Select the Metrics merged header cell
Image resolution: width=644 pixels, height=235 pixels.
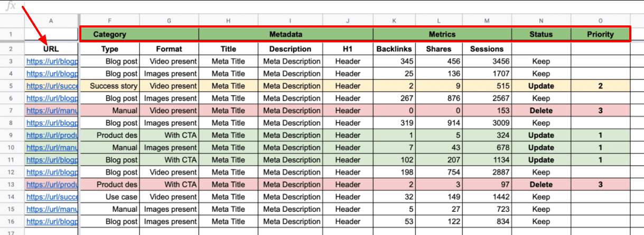[x=442, y=34]
